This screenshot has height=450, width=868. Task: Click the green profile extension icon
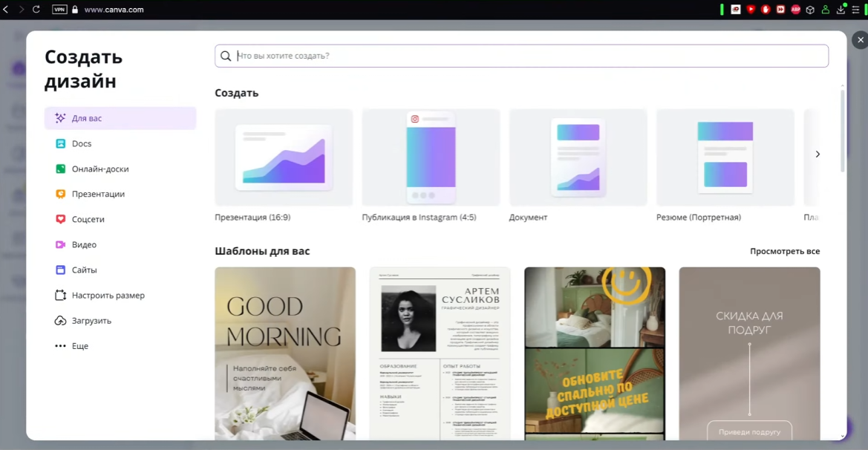(x=826, y=10)
